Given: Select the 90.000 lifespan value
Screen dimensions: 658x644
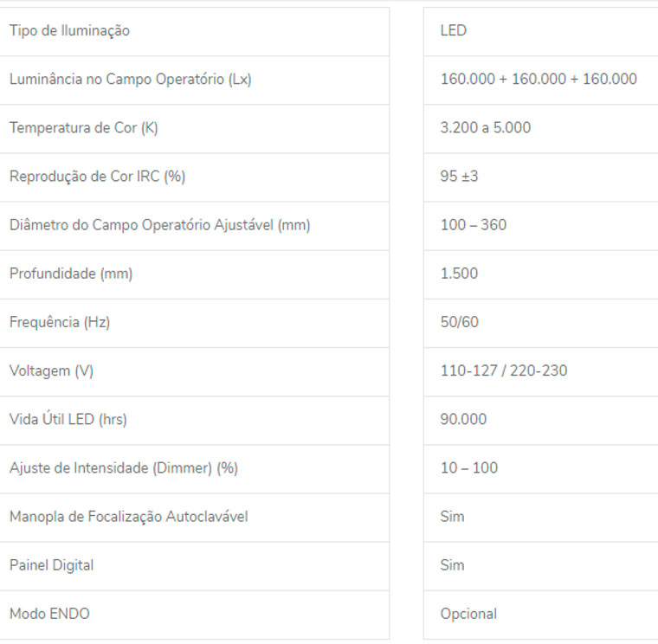Looking at the screenshot, I should [463, 420].
